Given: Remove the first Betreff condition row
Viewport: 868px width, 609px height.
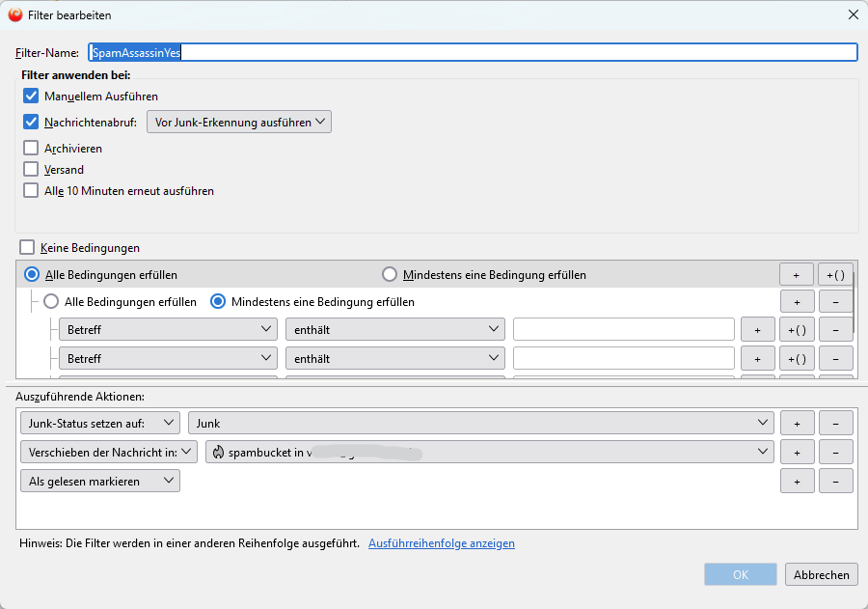Looking at the screenshot, I should (835, 330).
